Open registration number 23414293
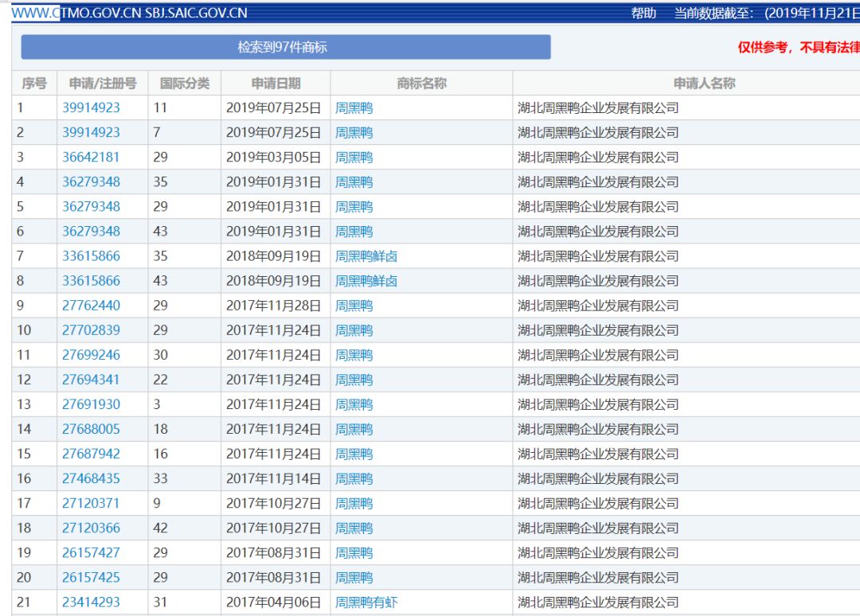Image resolution: width=860 pixels, height=616 pixels. [91, 602]
